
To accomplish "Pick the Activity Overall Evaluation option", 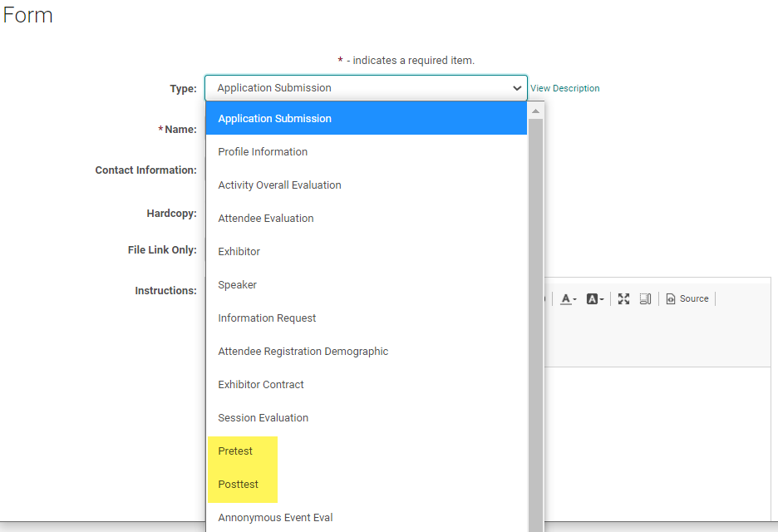I will [x=279, y=185].
